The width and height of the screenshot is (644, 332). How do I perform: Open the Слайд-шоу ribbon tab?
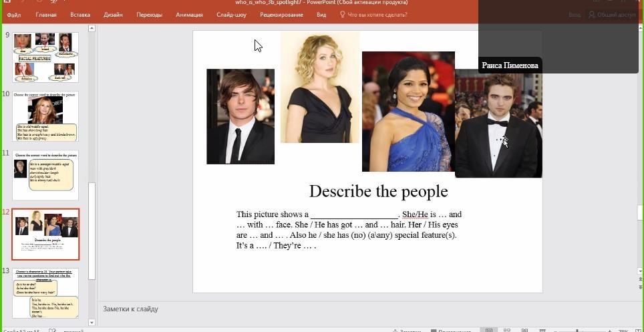[x=232, y=15]
